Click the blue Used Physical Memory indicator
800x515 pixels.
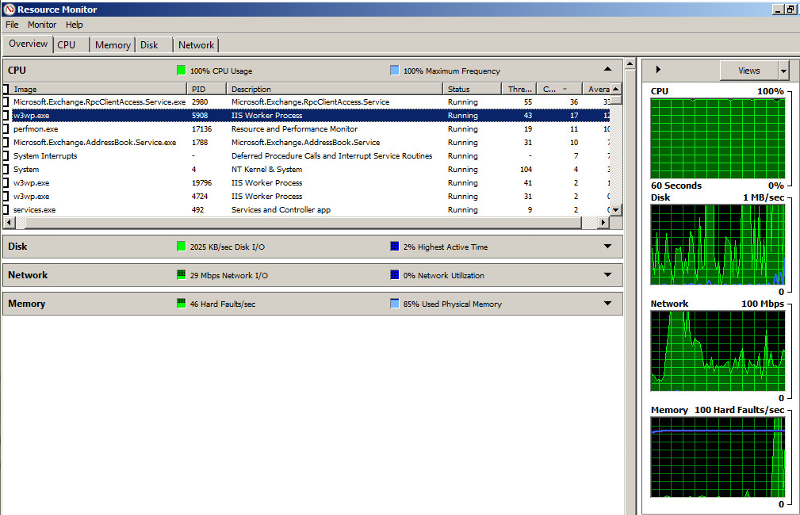394,303
